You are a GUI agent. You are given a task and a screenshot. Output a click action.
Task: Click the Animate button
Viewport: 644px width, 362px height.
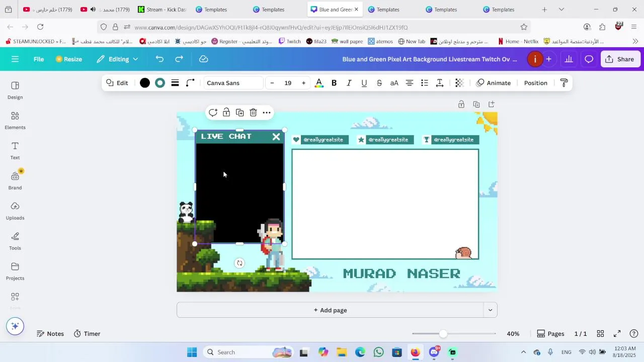click(x=494, y=83)
